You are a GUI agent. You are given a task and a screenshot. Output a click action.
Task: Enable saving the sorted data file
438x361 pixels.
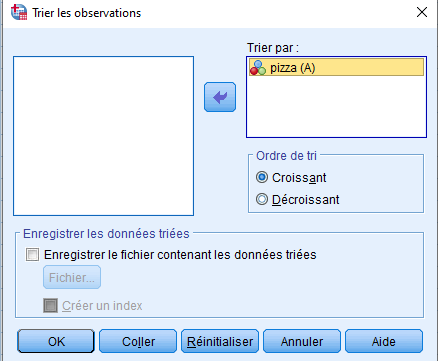[x=32, y=255]
